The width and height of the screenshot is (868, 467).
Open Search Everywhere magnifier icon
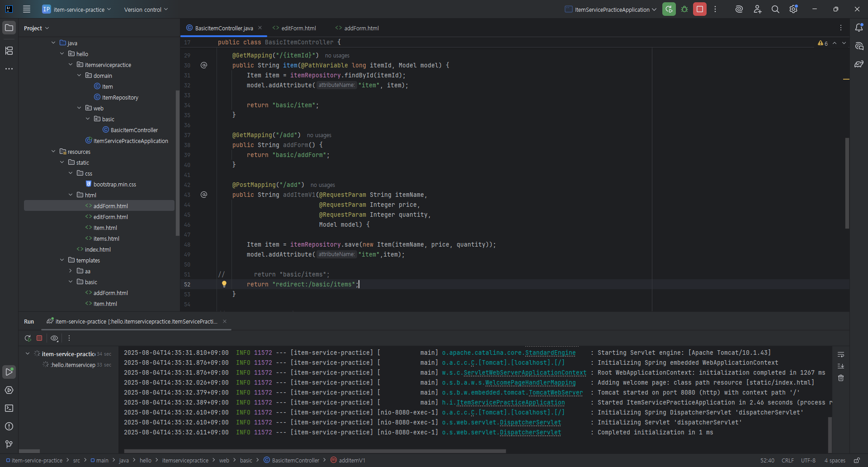click(775, 10)
